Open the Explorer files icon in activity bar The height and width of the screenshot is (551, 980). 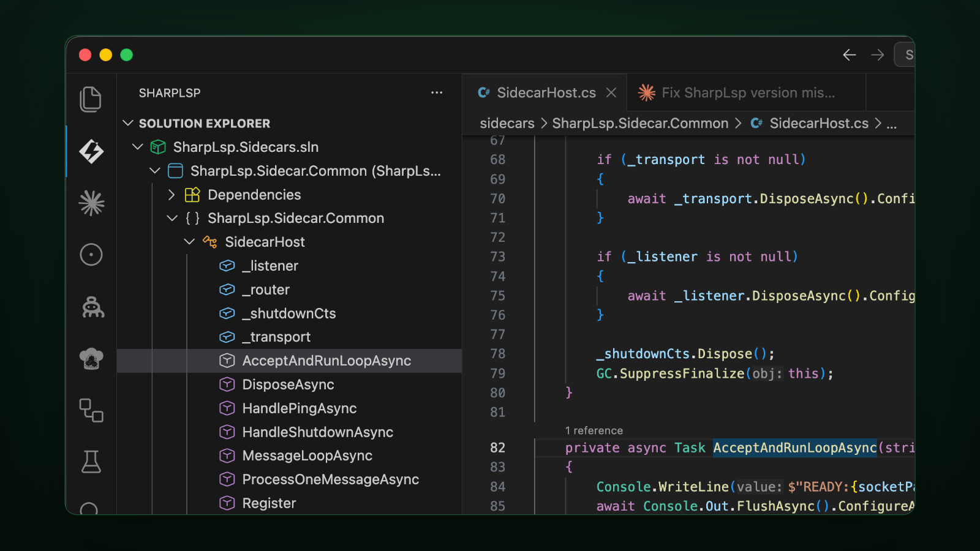point(91,99)
